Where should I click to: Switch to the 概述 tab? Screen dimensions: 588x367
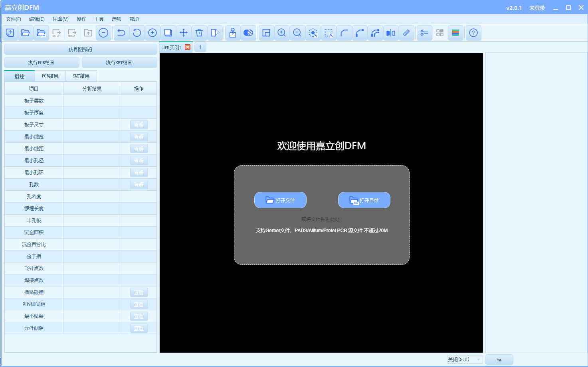click(20, 76)
